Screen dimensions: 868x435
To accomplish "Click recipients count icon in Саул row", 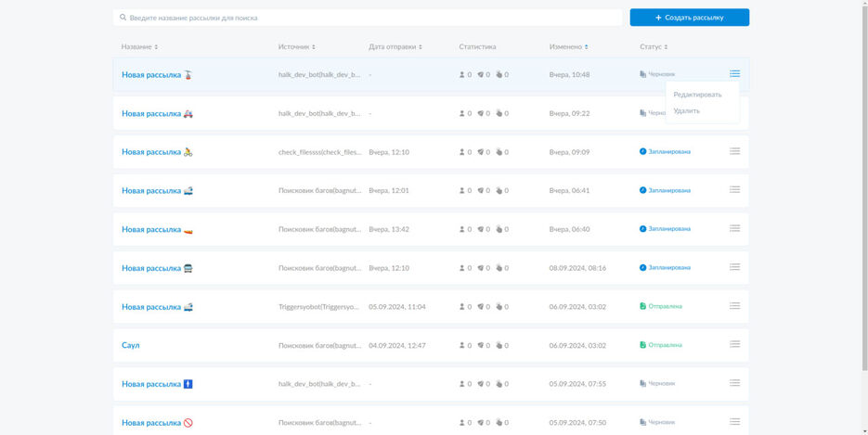I will (x=461, y=345).
